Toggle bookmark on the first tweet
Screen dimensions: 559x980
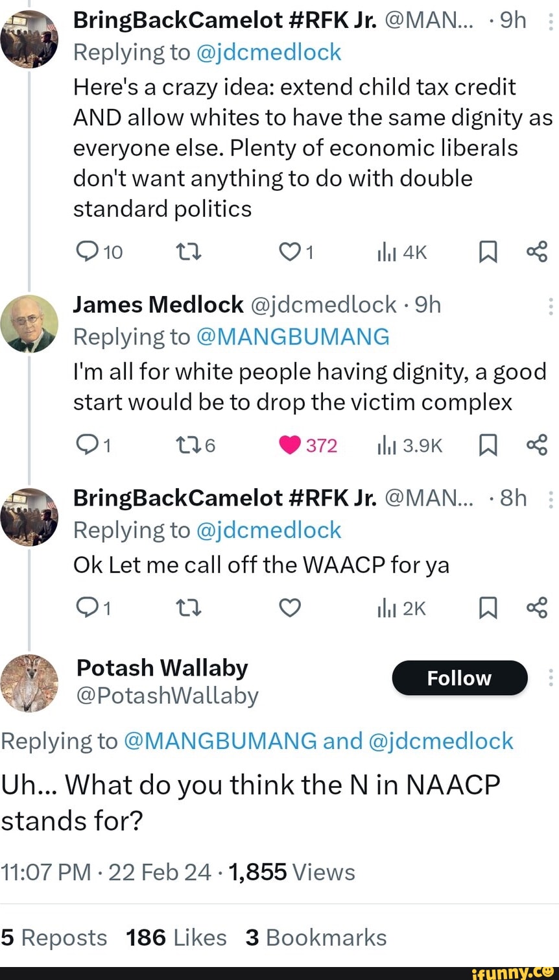tap(488, 252)
